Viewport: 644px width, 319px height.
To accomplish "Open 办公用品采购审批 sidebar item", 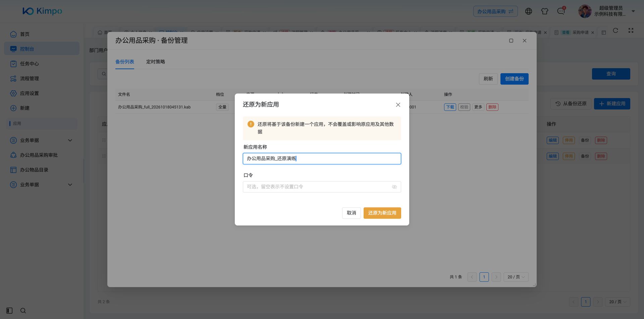I will pos(42,155).
